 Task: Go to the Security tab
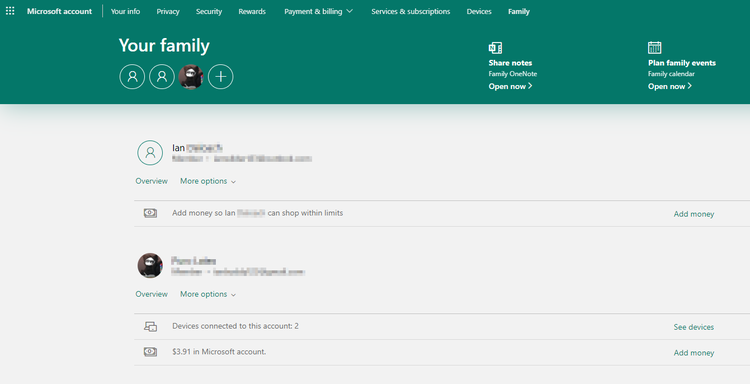pyautogui.click(x=209, y=11)
